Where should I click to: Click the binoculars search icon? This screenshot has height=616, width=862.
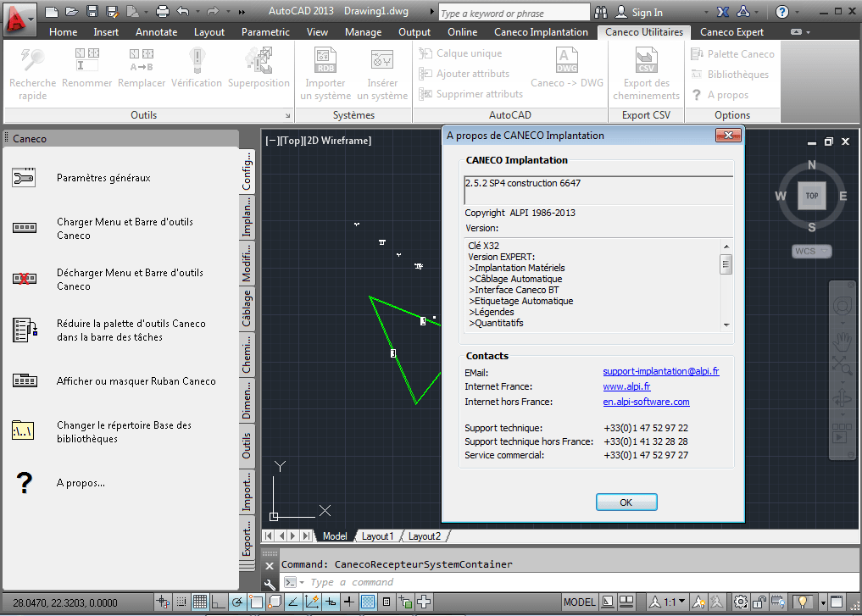[x=601, y=12]
